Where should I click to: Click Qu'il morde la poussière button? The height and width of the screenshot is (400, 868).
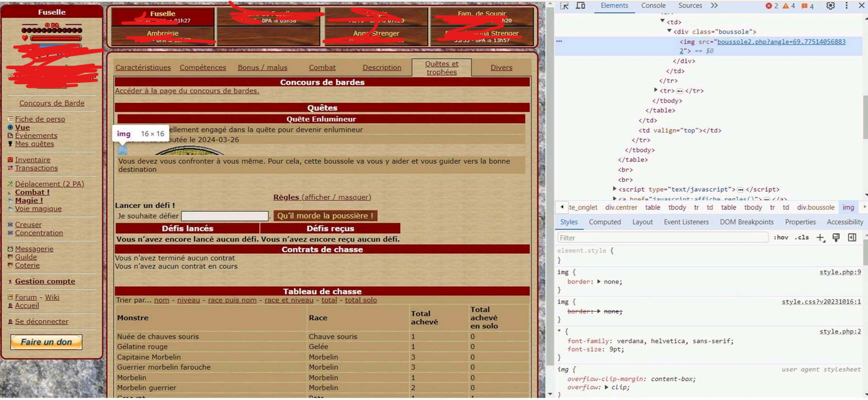coord(325,216)
